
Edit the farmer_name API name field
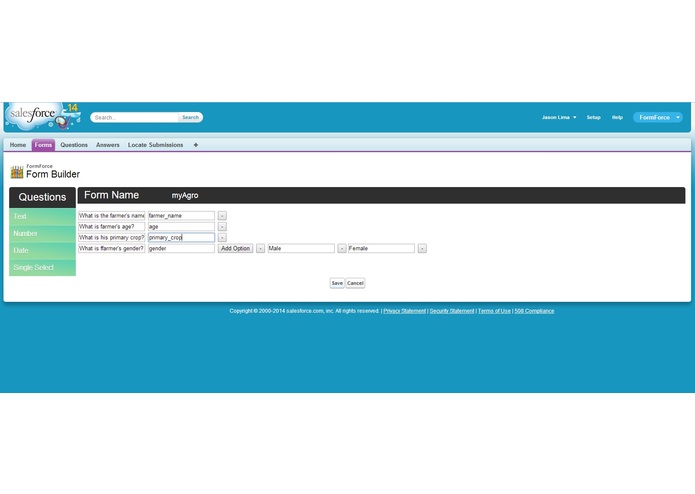[x=181, y=216]
